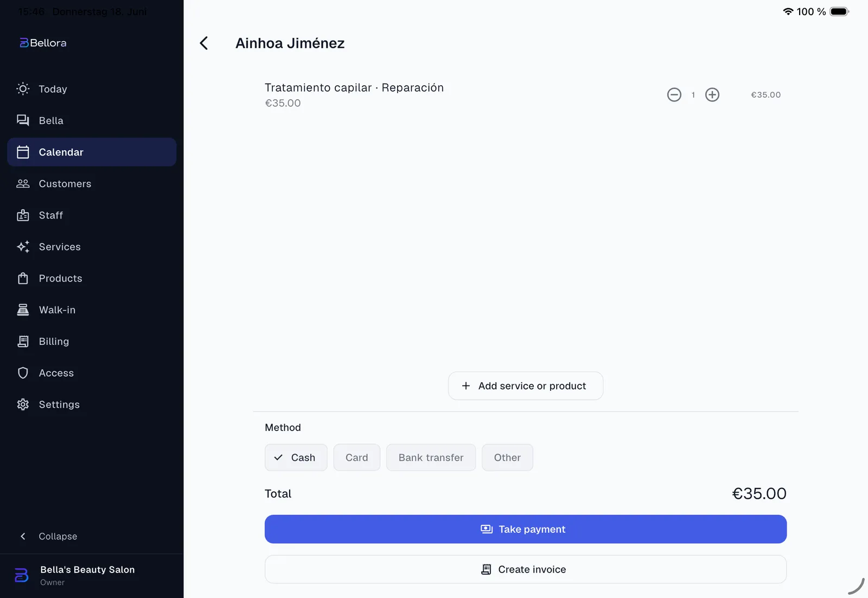Click the Customers people icon

point(23,184)
